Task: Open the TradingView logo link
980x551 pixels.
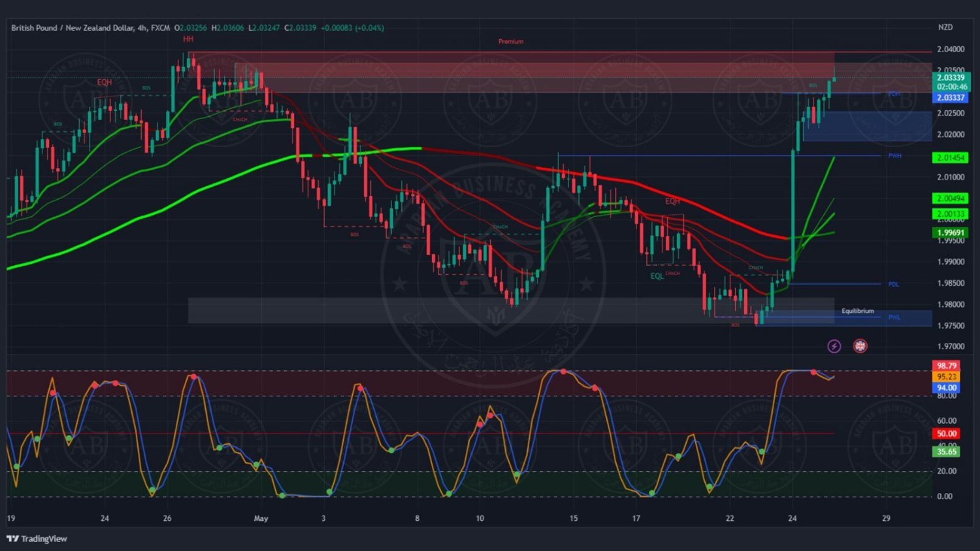Action: (37, 539)
